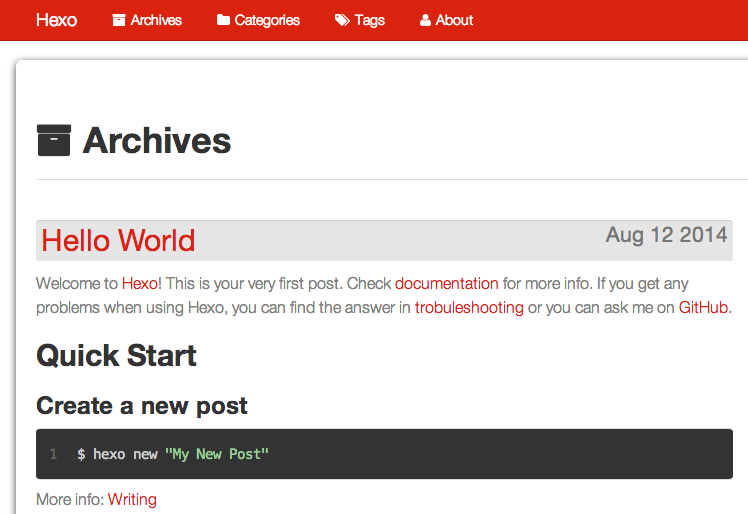Click the Quick Start heading

pos(116,356)
